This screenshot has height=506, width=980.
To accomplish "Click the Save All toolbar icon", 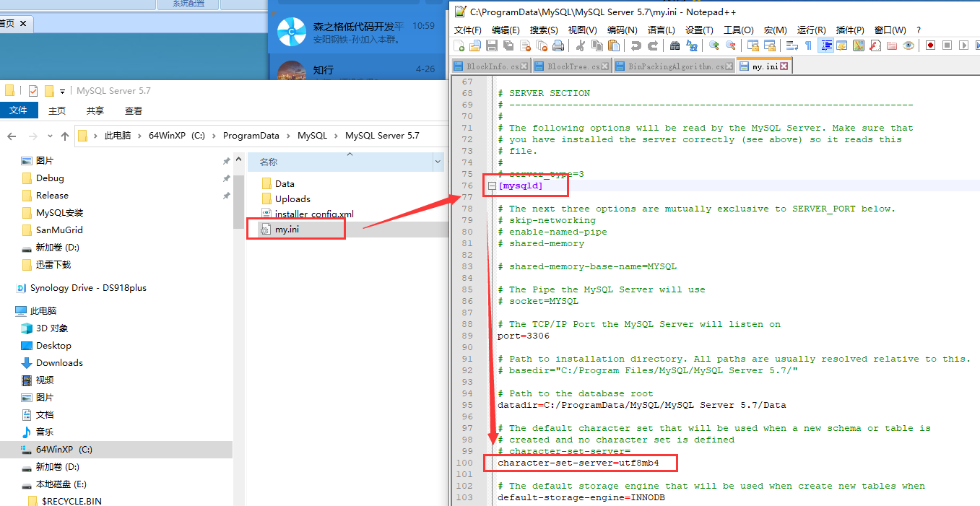I will pos(508,45).
